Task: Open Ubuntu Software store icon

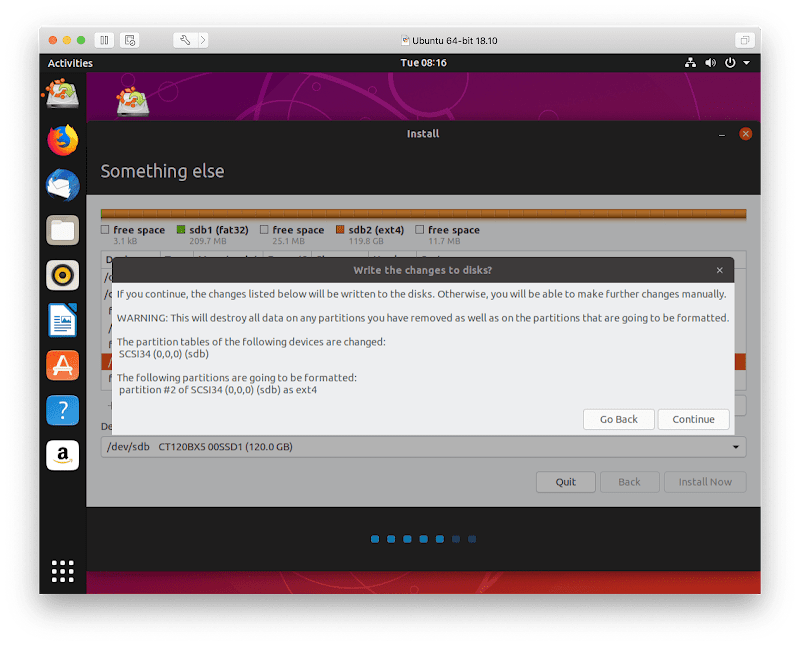Action: [63, 365]
